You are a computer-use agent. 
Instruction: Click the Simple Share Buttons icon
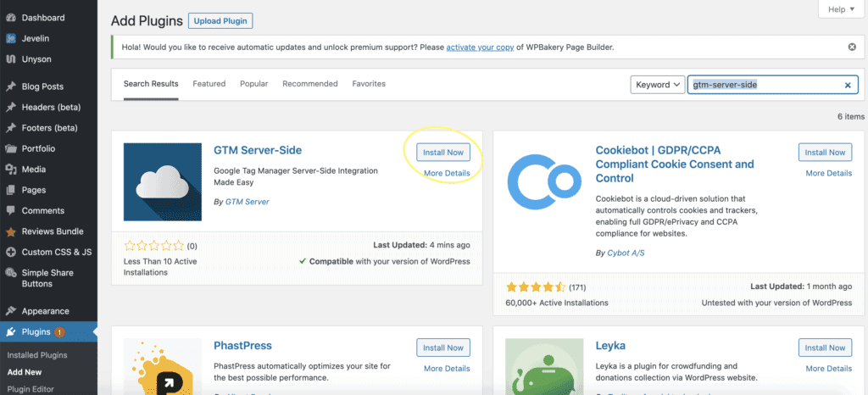pos(10,273)
